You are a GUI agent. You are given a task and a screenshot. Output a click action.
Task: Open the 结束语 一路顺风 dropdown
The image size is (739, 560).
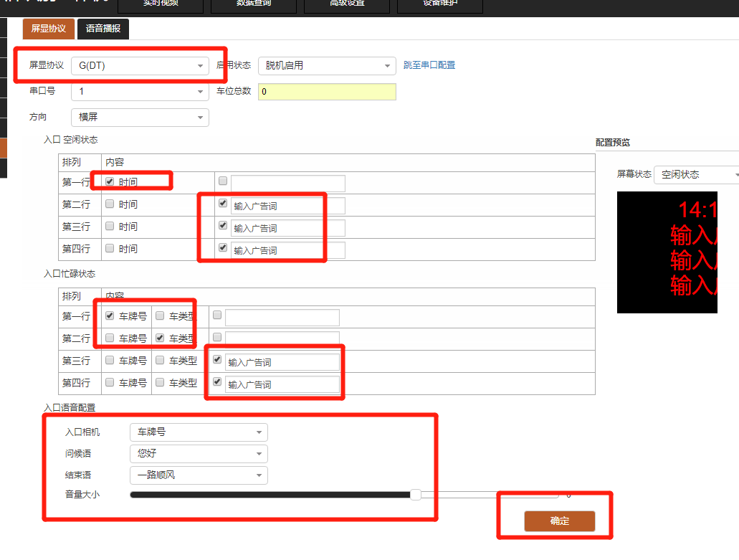pos(199,475)
